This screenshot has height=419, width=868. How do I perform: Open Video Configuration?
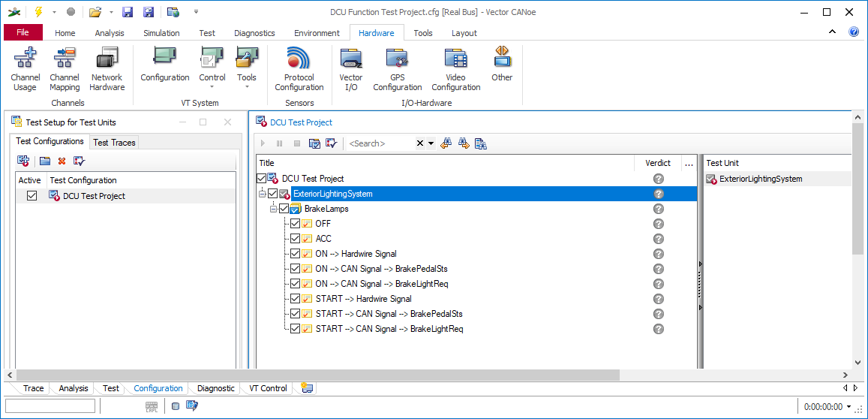tap(456, 69)
